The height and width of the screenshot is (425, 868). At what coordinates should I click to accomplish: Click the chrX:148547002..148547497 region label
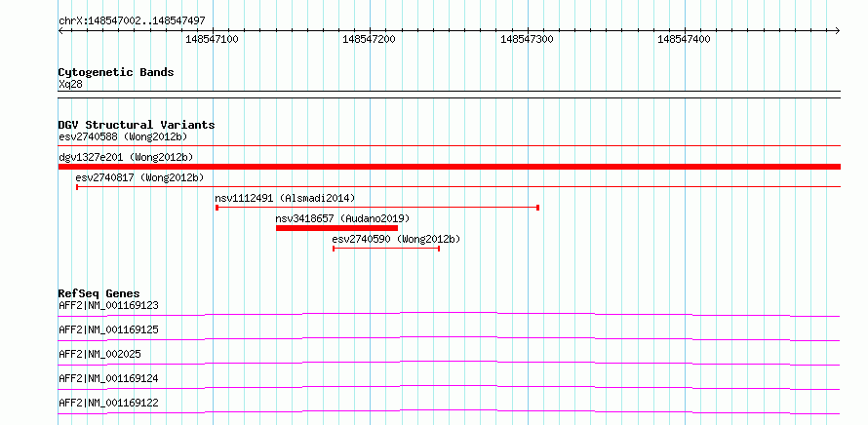[132, 21]
